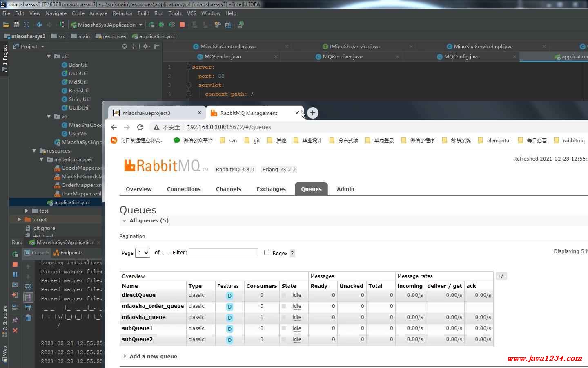Collapse the vo folder in project tree
This screenshot has width=588, height=368.
49,117
